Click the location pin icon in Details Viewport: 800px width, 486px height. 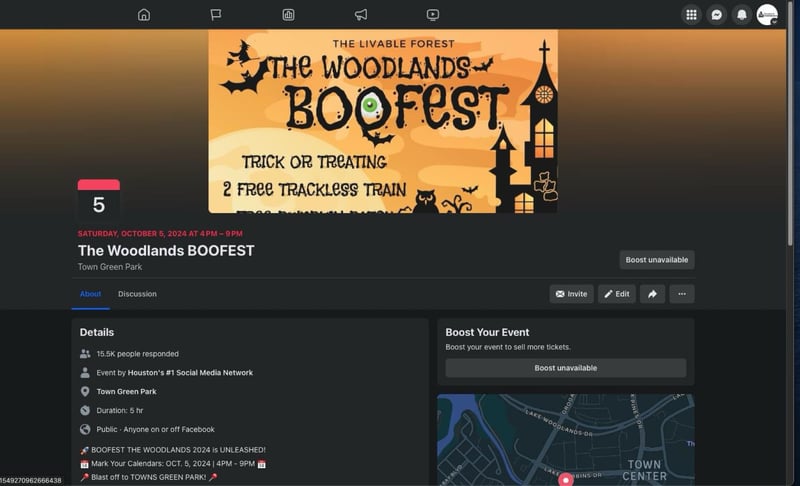pos(85,392)
